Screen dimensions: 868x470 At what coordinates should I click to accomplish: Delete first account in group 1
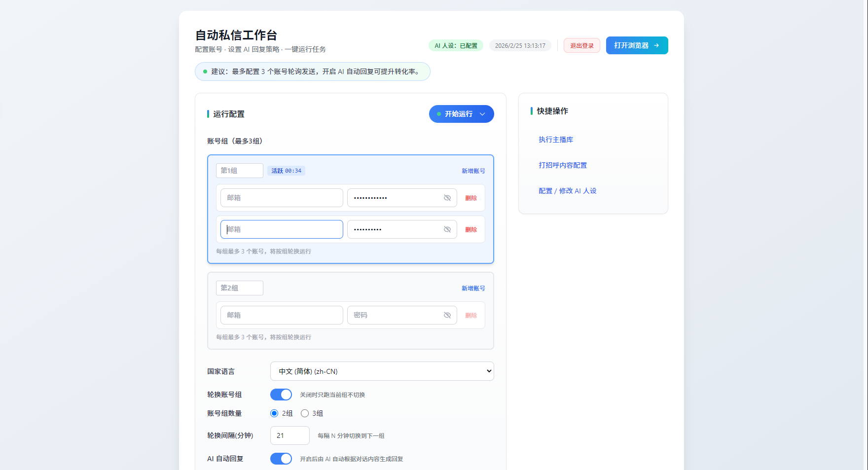(471, 198)
